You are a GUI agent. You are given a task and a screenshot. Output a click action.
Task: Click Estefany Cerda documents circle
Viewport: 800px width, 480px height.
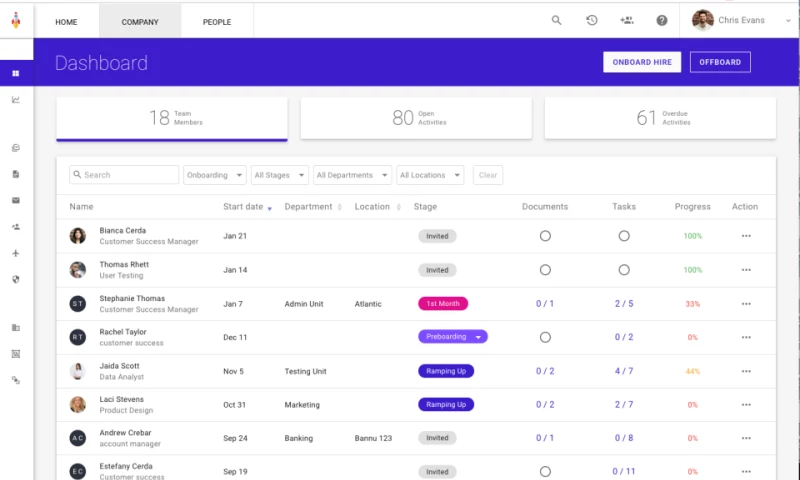tap(545, 472)
